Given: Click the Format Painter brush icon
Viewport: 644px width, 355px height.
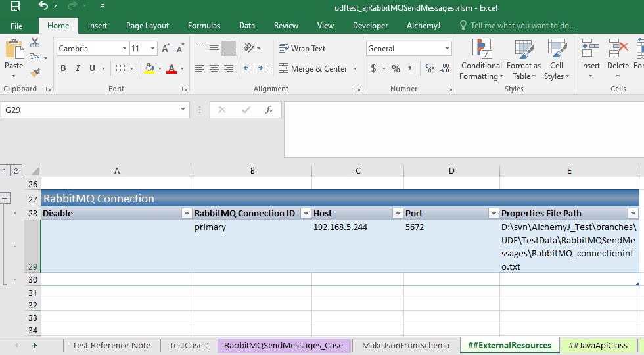Looking at the screenshot, I should tap(35, 73).
